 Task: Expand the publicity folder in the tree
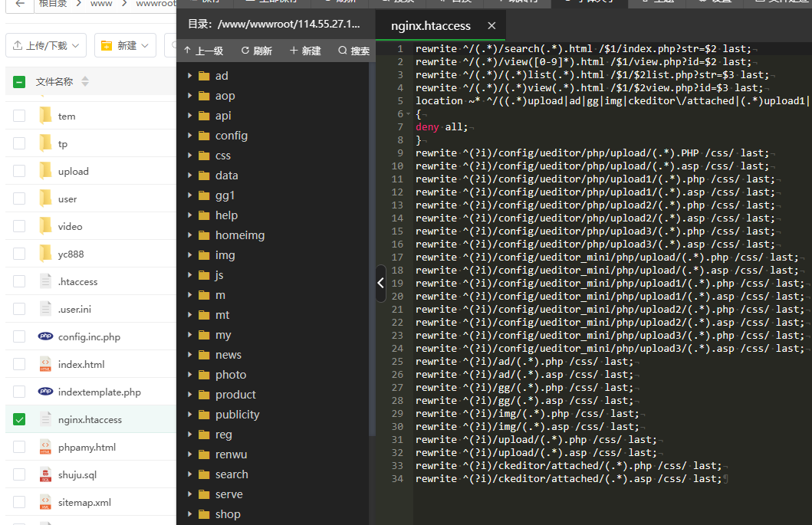point(190,415)
